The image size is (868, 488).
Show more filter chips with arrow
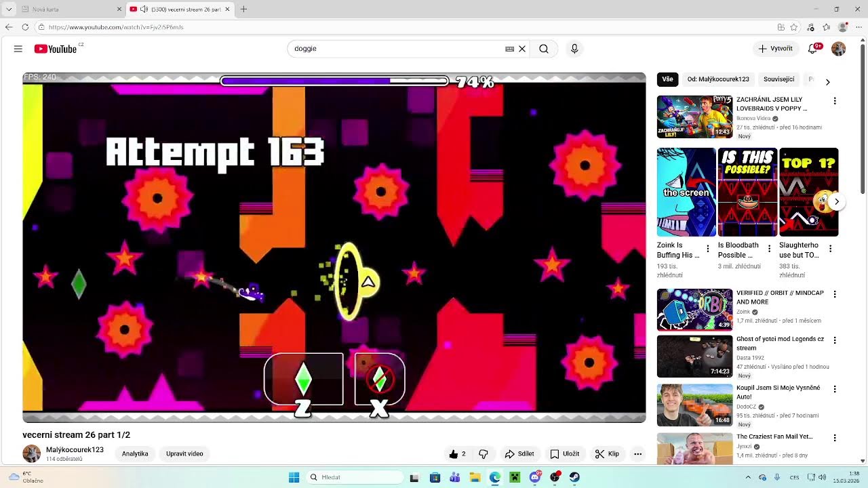coord(827,82)
